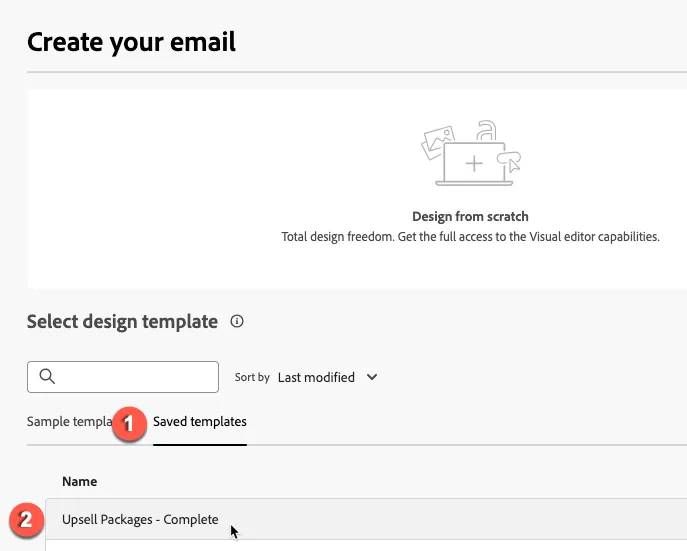Click the Create your email heading
The width and height of the screenshot is (687, 551).
point(131,42)
